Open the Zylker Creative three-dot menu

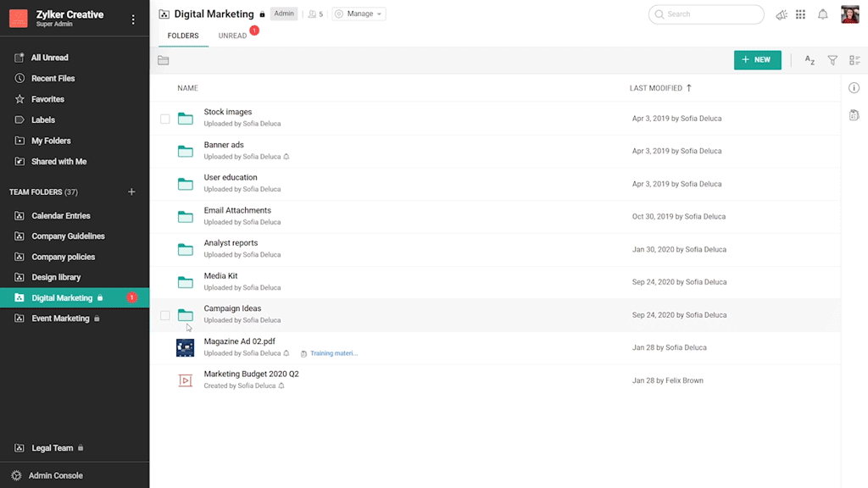(x=133, y=19)
